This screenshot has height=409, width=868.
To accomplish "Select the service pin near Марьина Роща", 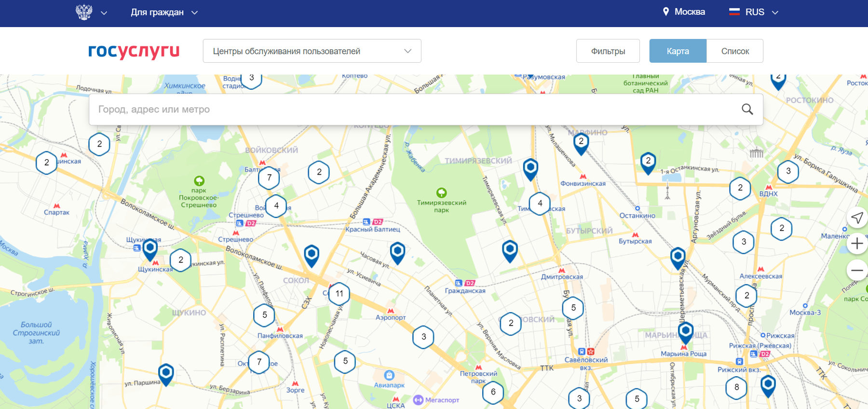I will click(x=685, y=331).
